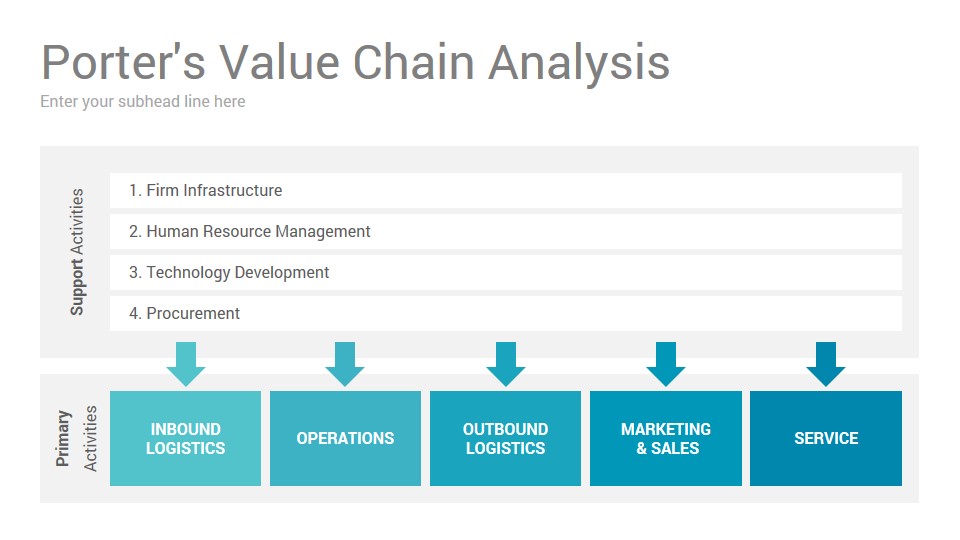Screen dimensions: 960x540
Task: Select the Outbound Logistics box
Action: [x=505, y=438]
